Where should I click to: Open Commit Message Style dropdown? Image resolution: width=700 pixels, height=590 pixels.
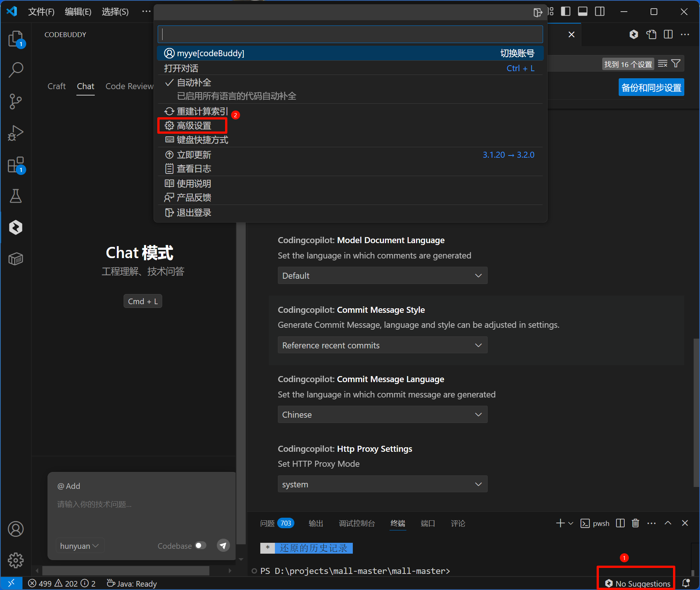tap(382, 345)
